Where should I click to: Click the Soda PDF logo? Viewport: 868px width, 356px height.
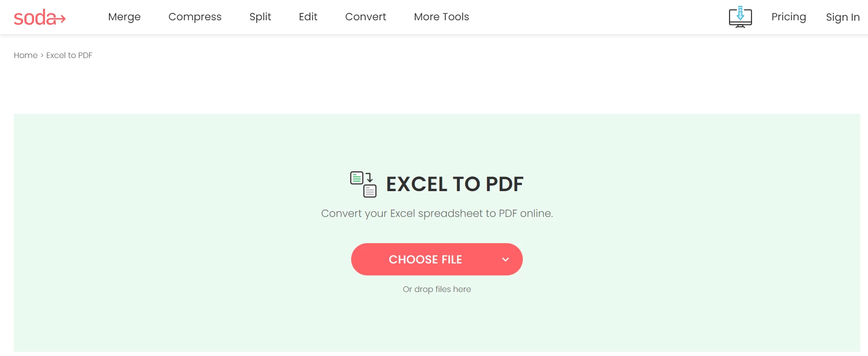40,17
